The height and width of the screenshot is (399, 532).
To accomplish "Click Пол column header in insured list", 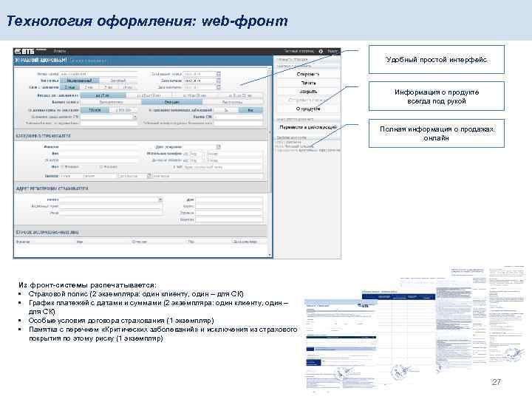I will [x=191, y=242].
